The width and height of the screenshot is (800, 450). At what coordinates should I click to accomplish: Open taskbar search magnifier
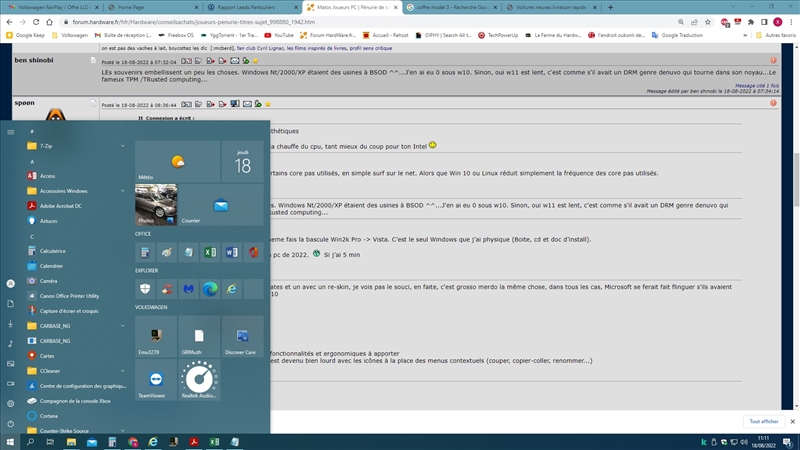coord(30,442)
